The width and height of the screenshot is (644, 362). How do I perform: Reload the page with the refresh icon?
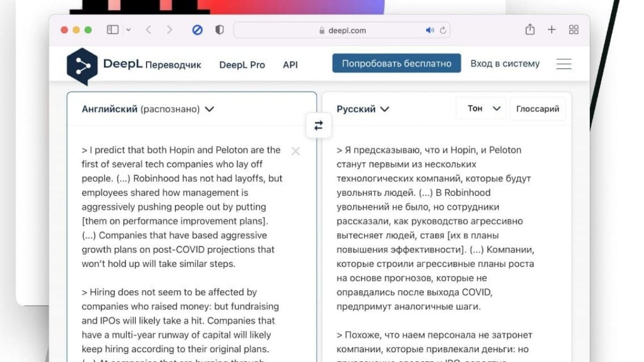[443, 31]
